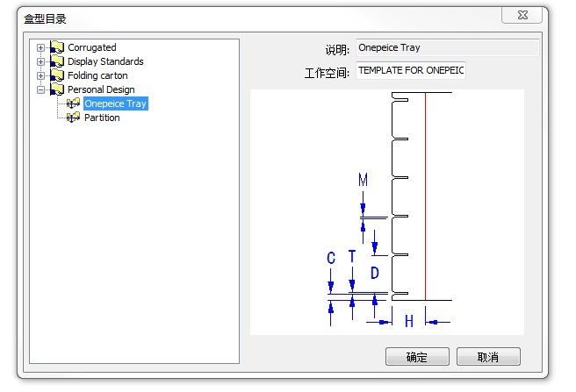The image size is (576, 392).
Task: Select the Corrugated catalog label
Action: tap(91, 47)
